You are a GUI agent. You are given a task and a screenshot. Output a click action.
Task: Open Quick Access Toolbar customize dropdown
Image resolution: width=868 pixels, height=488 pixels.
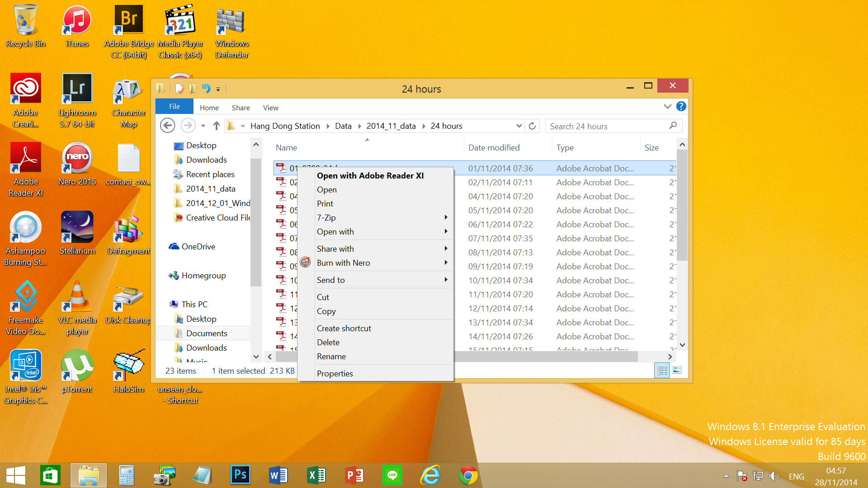click(218, 89)
